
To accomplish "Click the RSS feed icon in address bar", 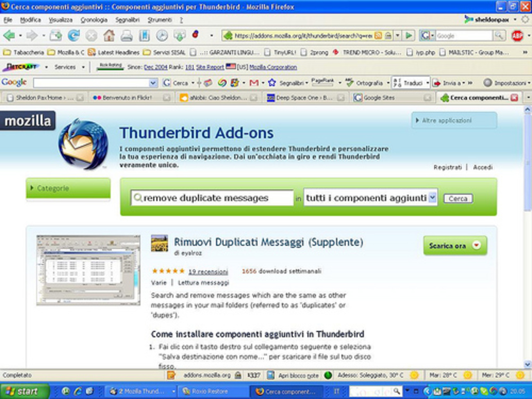I will [x=378, y=36].
